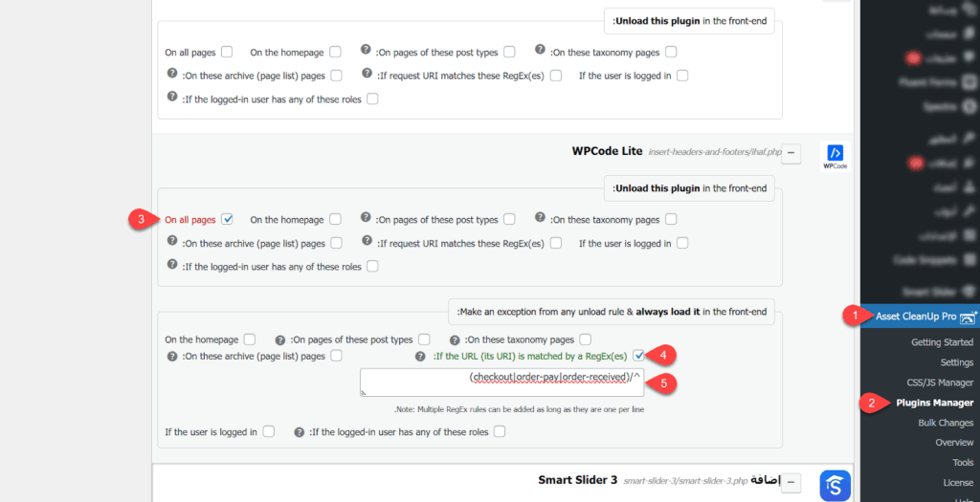Image resolution: width=980 pixels, height=502 pixels.
Task: Open the Getting Started link
Action: [942, 342]
